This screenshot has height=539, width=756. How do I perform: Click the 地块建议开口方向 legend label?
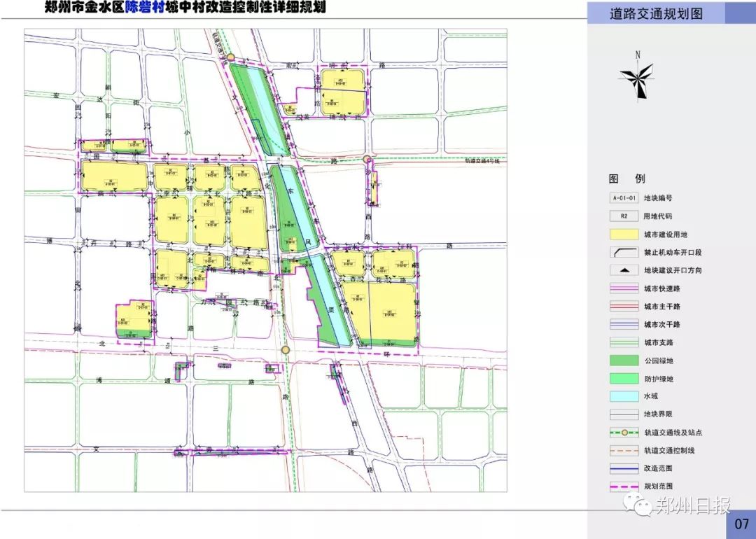click(x=673, y=270)
